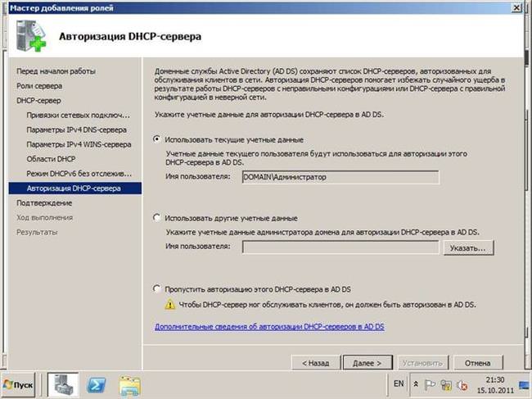The image size is (532, 399).
Task: Click the Ход выполнения step
Action: point(44,217)
